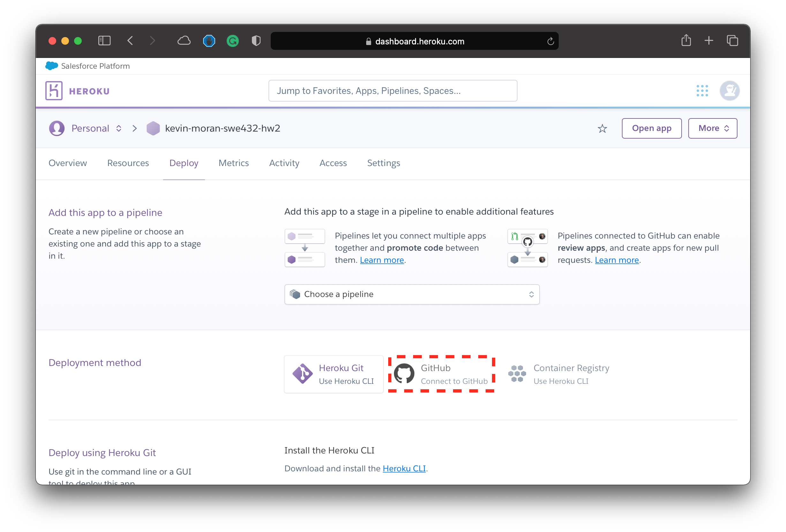Click the Personal account avatar icon
Screen dimensions: 786x532
(x=57, y=128)
